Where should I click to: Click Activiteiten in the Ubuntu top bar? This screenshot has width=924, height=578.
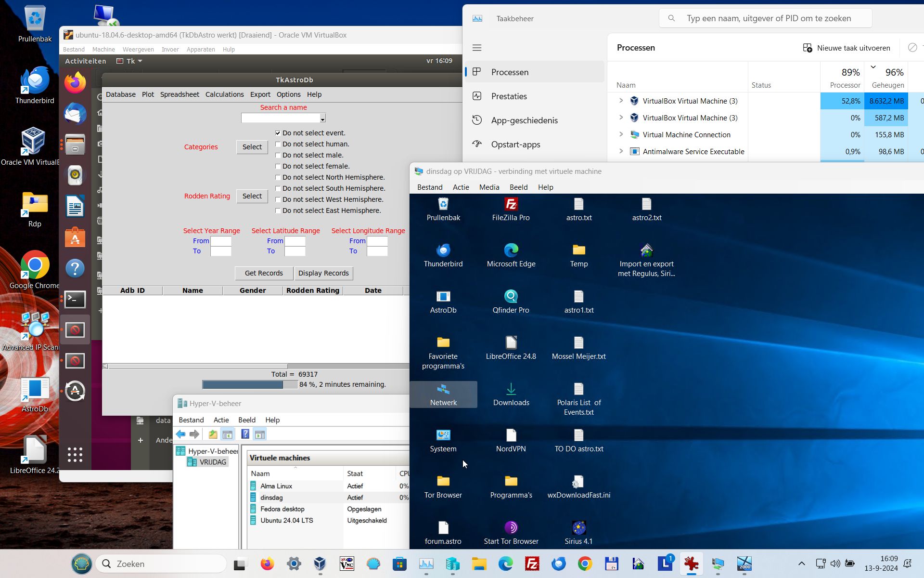click(x=86, y=61)
